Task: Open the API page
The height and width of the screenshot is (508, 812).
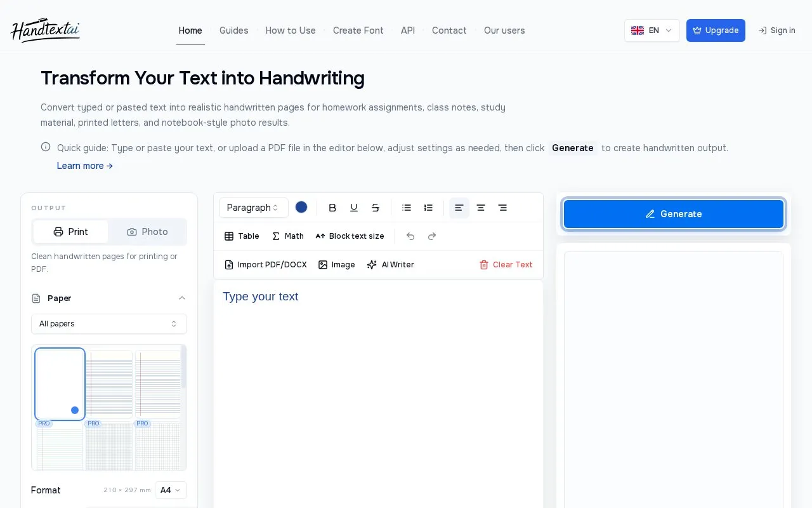Action: point(408,30)
